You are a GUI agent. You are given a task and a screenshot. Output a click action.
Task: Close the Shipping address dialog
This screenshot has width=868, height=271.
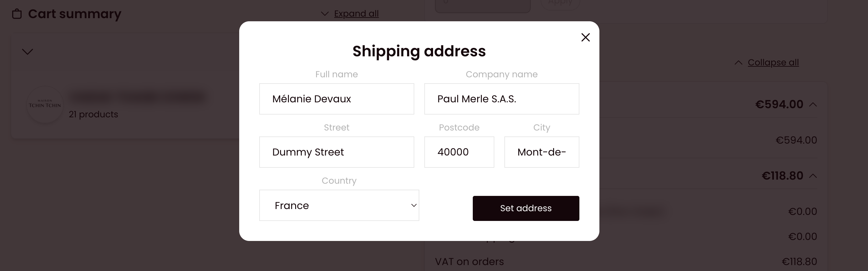pos(586,38)
